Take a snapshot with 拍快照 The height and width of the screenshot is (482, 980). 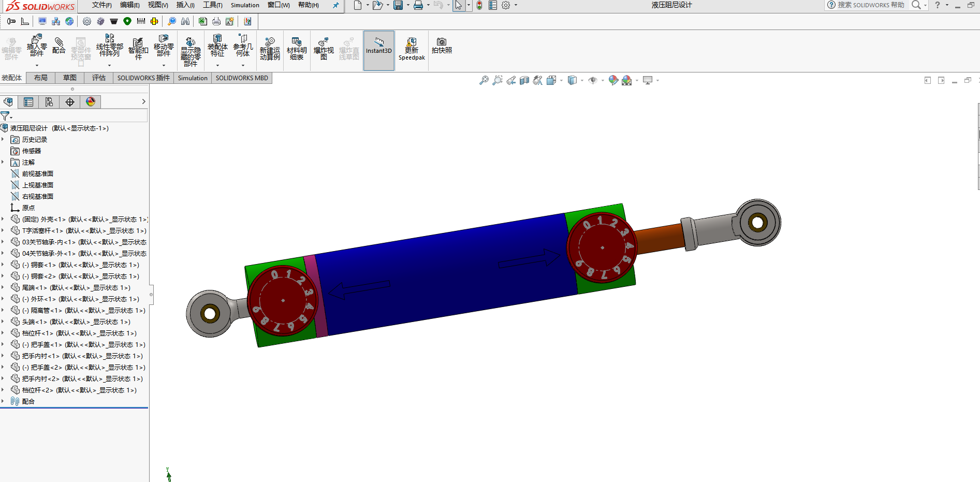tap(442, 46)
